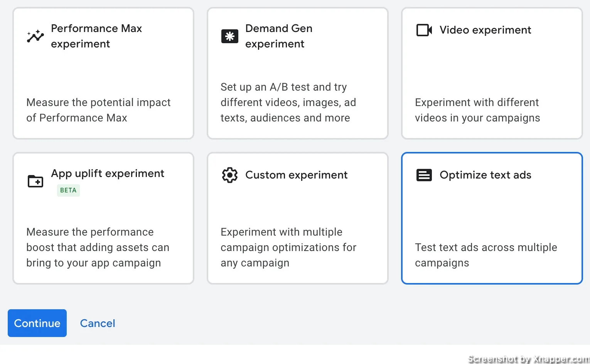Select the Performance Max experiment title

click(96, 36)
